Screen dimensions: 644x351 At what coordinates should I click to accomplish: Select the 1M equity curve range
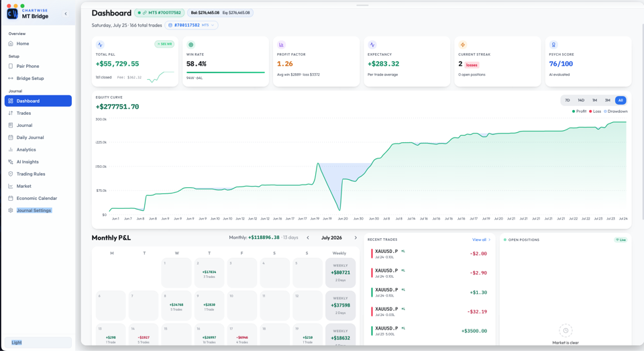point(594,100)
